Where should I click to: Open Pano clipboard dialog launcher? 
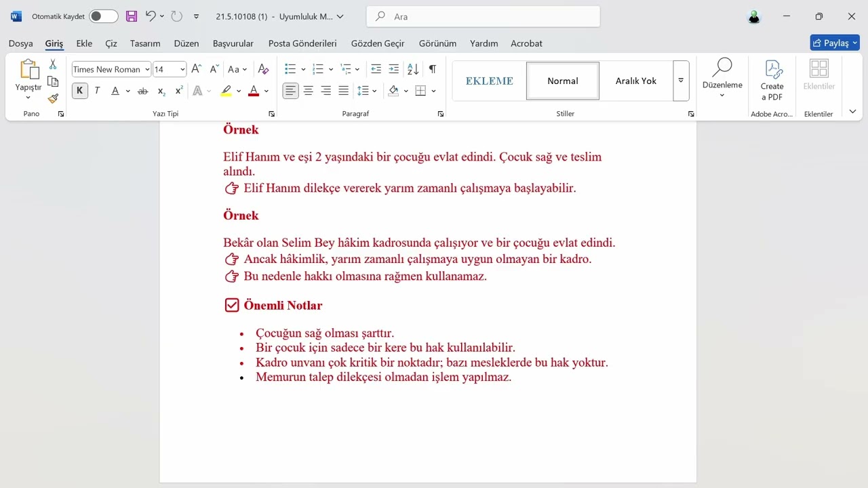click(x=61, y=114)
